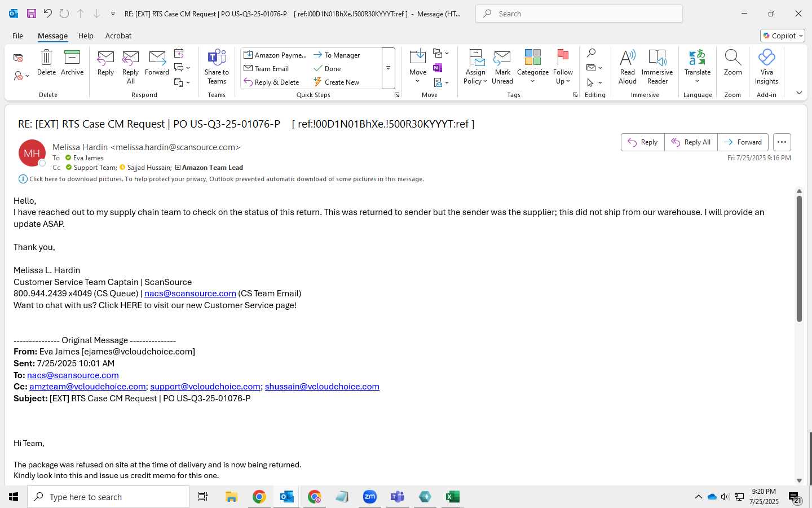Click Reply All in the message header
The image size is (812, 508).
coord(691,142)
